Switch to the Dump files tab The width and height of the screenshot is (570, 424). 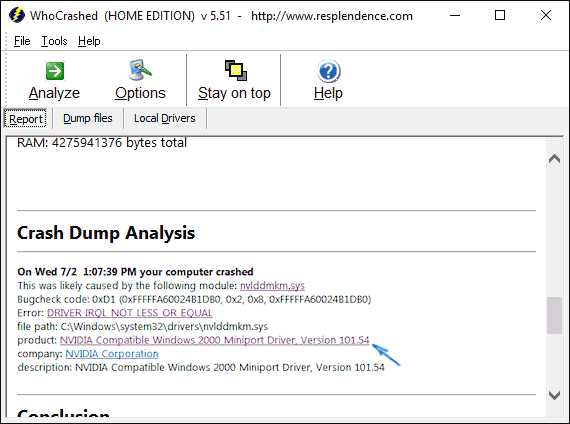click(88, 118)
